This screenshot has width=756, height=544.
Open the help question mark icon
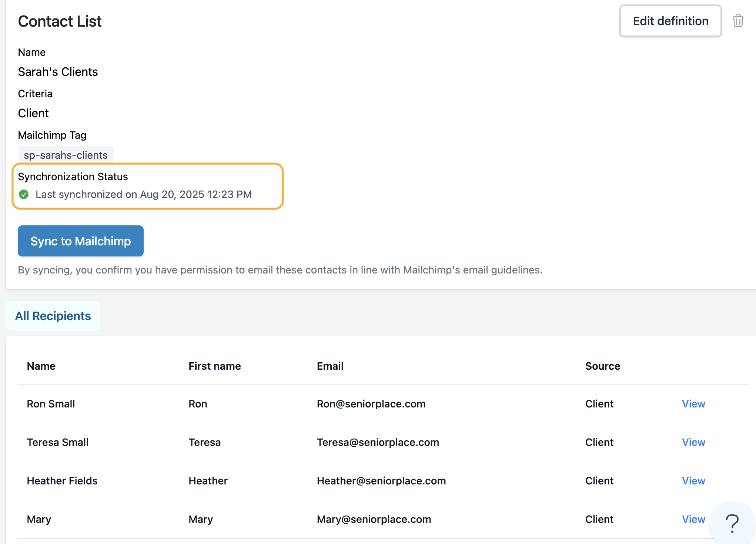point(732,523)
